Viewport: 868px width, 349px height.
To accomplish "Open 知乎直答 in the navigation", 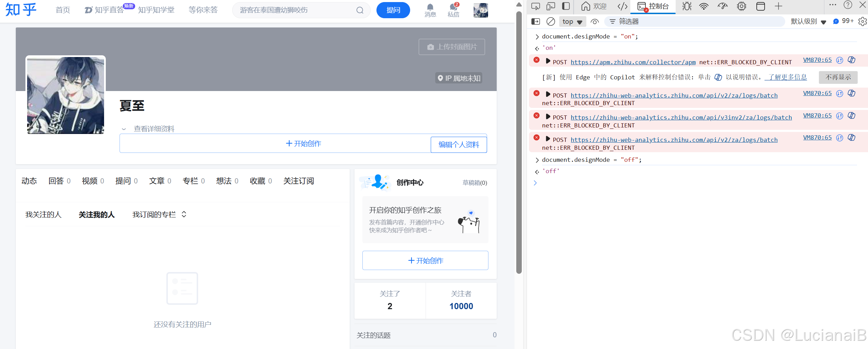I will [x=105, y=10].
